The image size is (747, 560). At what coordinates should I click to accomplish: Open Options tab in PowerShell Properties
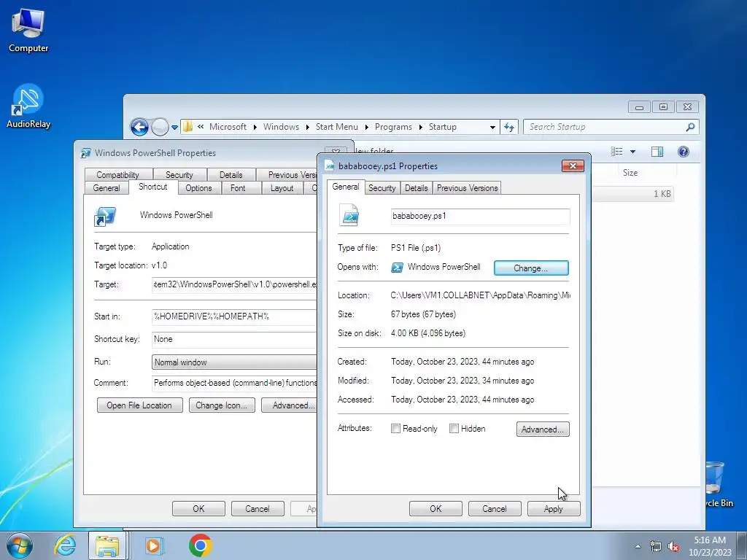tap(198, 188)
